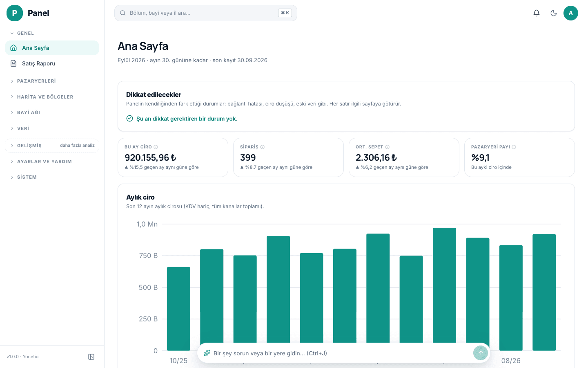Click the 'Dikkat edilecekler' heading
Screen dimensions: 588x368
[154, 94]
